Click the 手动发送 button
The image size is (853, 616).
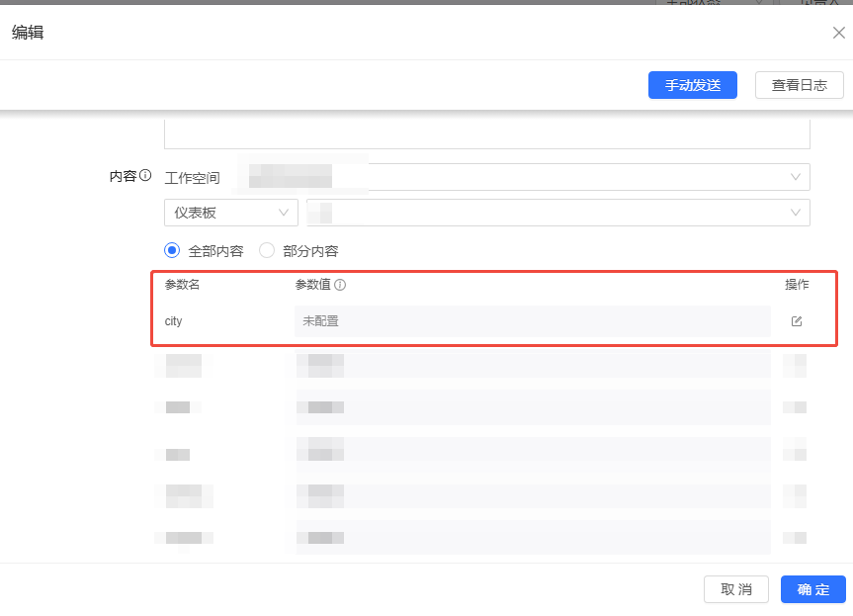(x=692, y=85)
